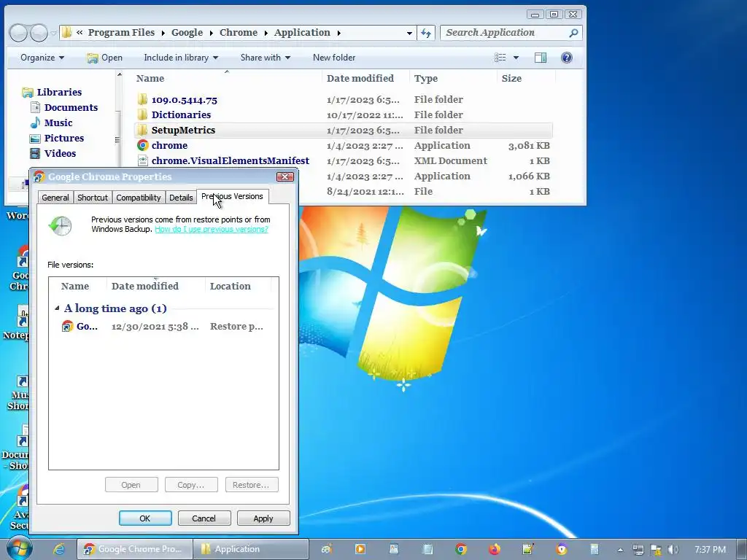Click Cancel in Google Chrome Properties
747x560 pixels.
coord(204,518)
